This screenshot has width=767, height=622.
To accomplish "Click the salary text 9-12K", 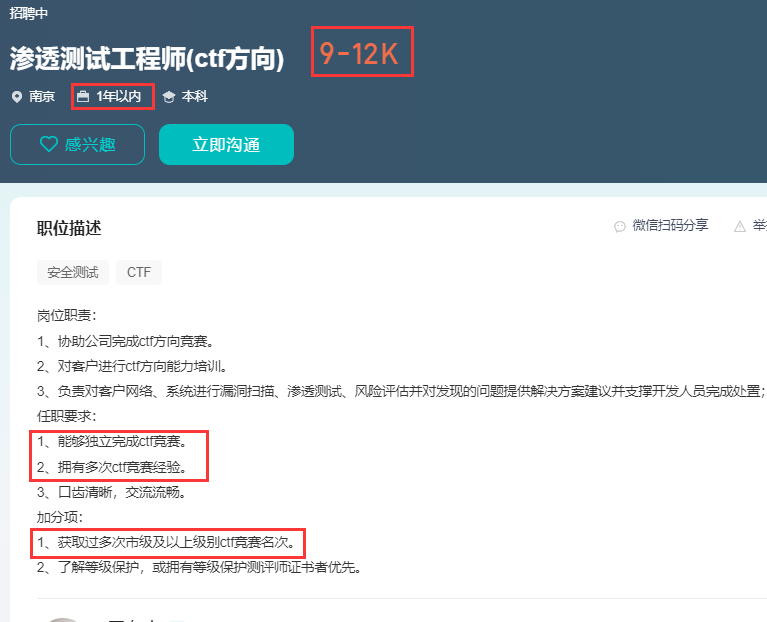I will [x=359, y=53].
